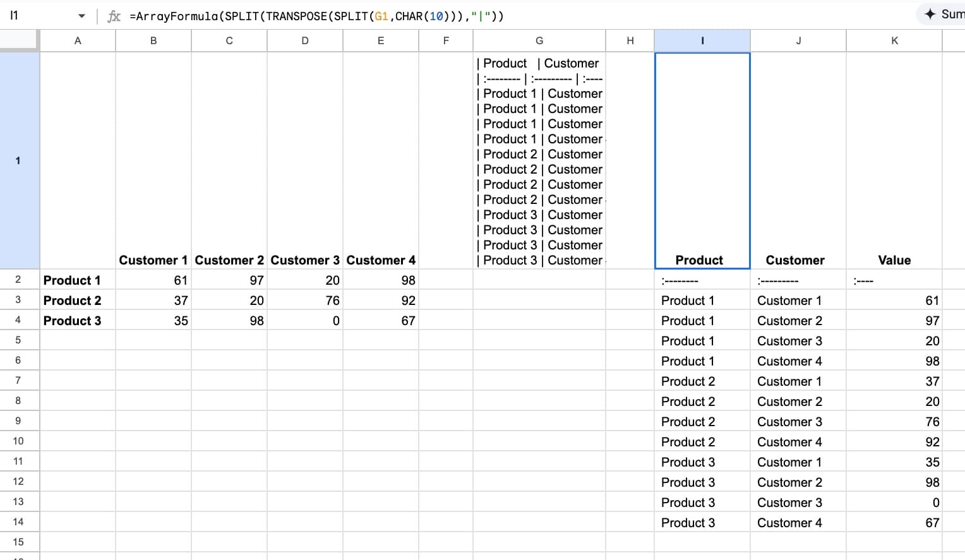965x560 pixels.
Task: Click the fx function icon
Action: pyautogui.click(x=114, y=16)
